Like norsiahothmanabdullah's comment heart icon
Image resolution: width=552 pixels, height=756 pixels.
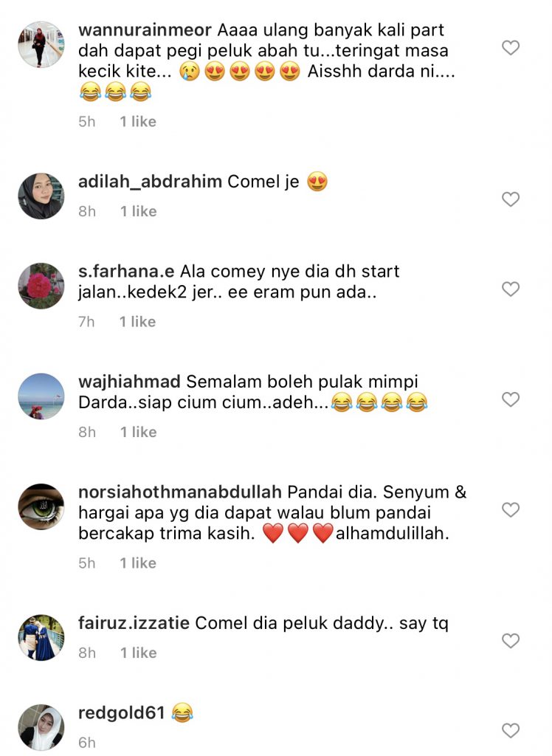pyautogui.click(x=511, y=509)
